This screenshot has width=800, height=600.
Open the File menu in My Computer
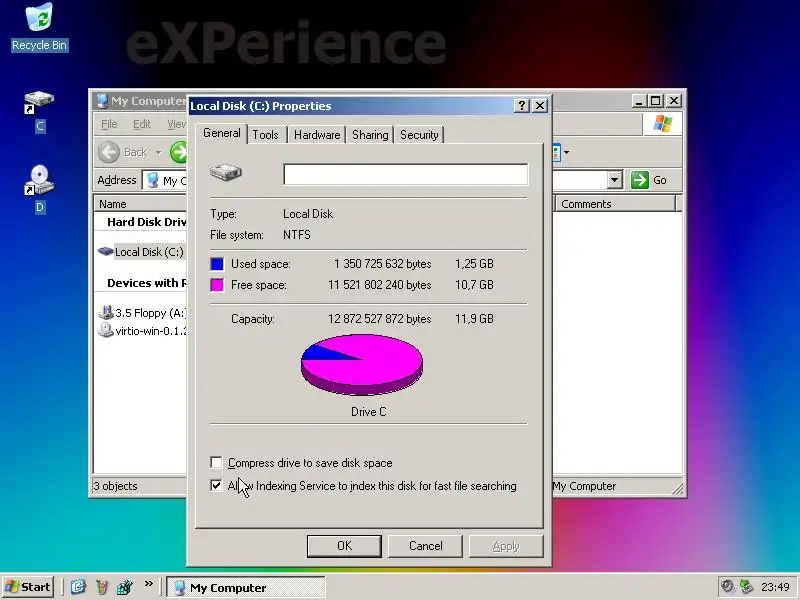tap(109, 124)
